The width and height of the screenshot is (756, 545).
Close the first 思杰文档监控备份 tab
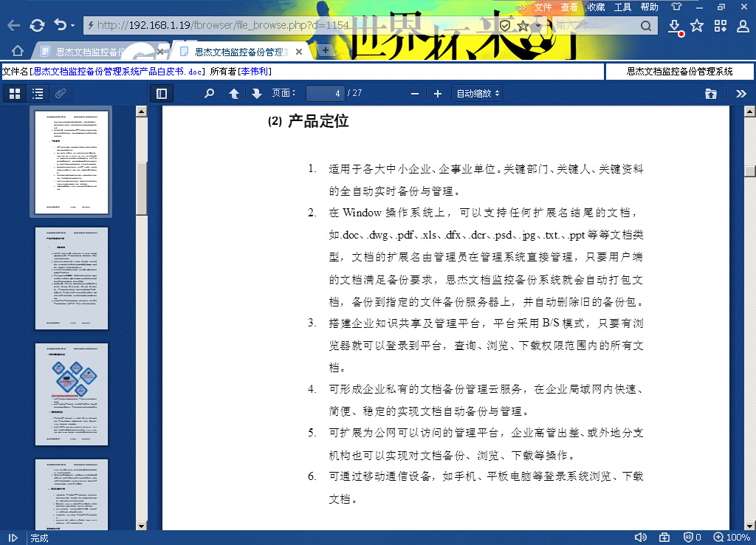[160, 52]
